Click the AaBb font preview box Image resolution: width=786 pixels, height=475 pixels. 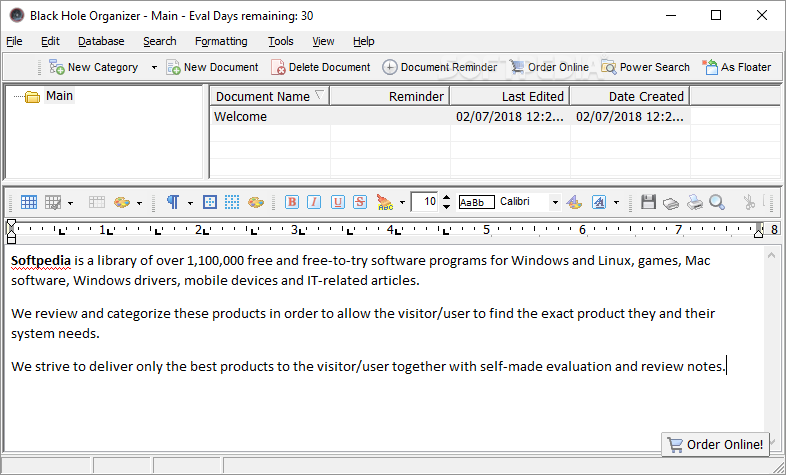coord(477,202)
